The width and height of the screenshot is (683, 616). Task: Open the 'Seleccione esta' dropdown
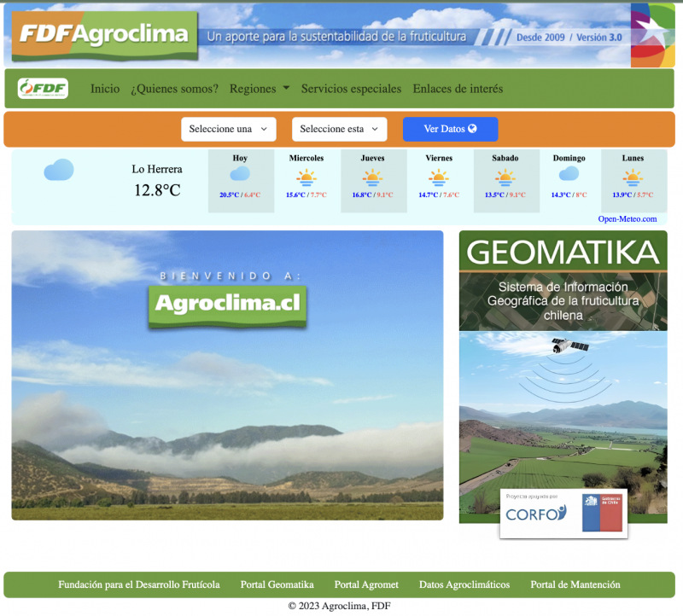pos(339,129)
